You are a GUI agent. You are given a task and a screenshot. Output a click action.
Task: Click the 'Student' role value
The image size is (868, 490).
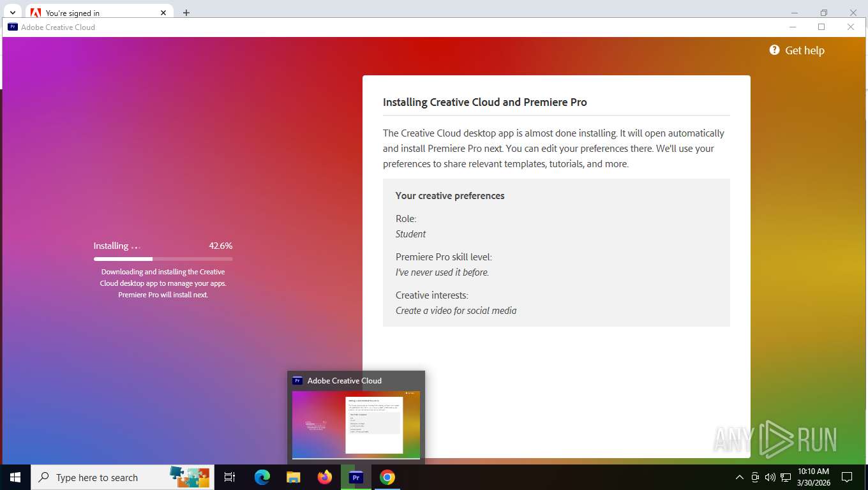[x=410, y=234]
